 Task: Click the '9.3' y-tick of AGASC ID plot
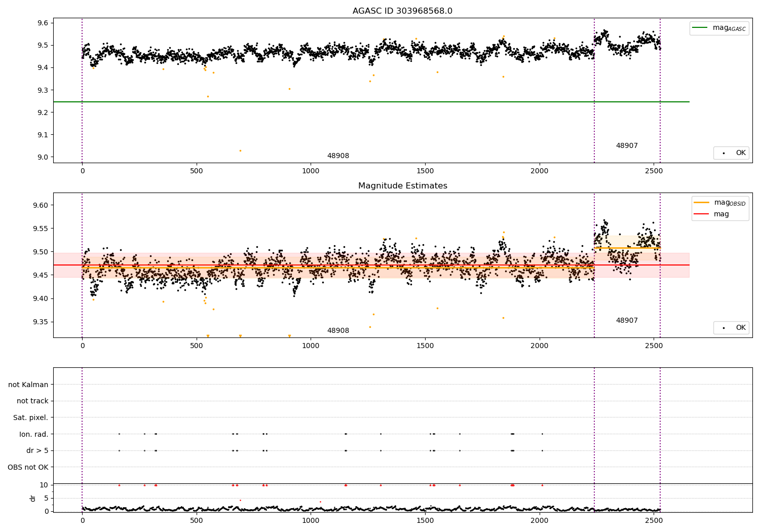[43, 90]
